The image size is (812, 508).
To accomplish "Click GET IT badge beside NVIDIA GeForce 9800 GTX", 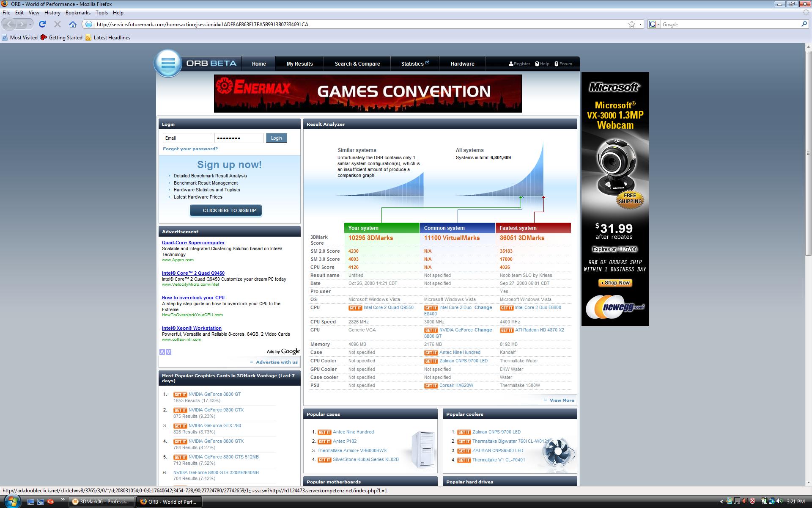I will coord(180,410).
